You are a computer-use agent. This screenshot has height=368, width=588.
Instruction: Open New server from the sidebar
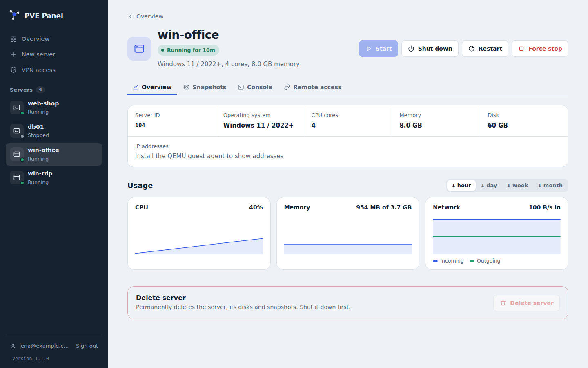click(54, 54)
